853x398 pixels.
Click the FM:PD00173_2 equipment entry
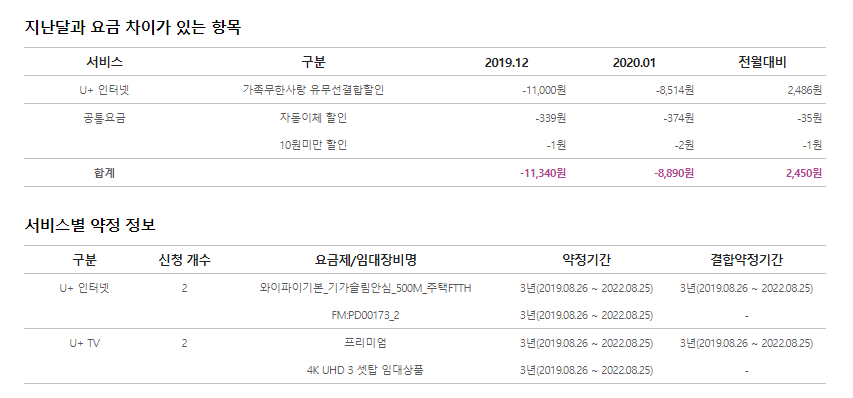[366, 315]
